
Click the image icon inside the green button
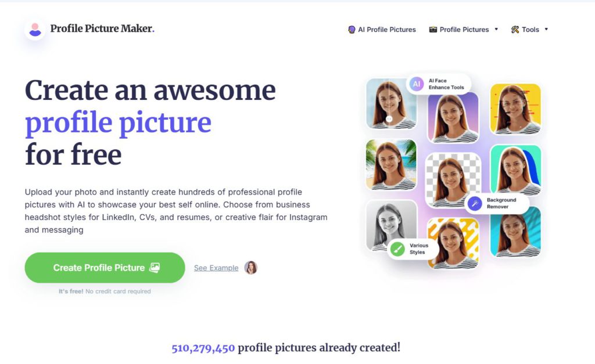click(x=155, y=268)
